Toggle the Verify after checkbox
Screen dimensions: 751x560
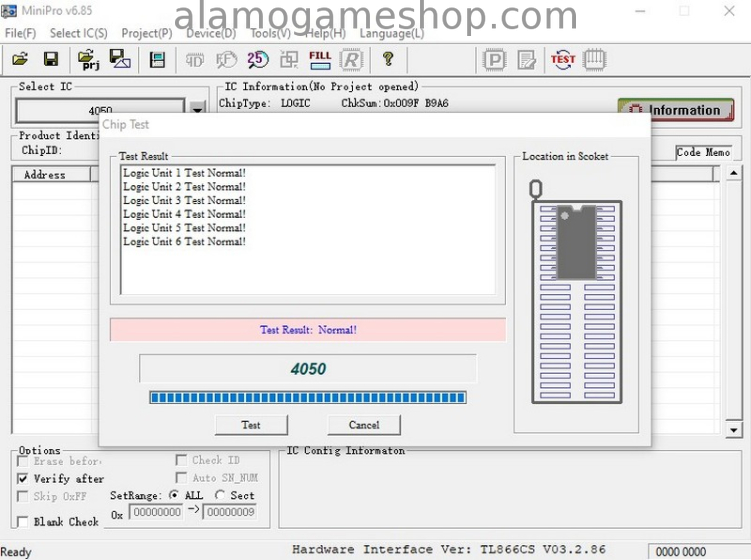point(23,479)
